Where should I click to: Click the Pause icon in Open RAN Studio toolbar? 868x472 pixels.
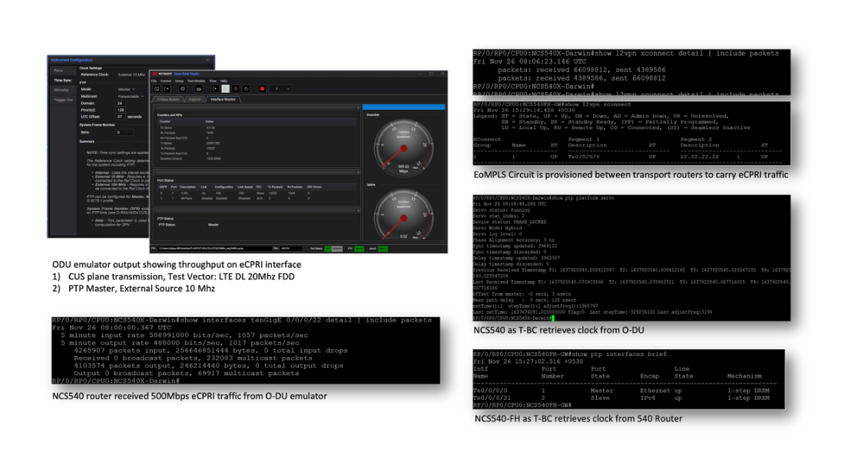[236, 88]
